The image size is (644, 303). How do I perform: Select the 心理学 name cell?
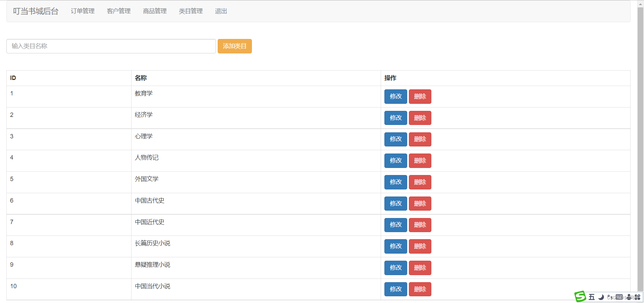(x=256, y=139)
